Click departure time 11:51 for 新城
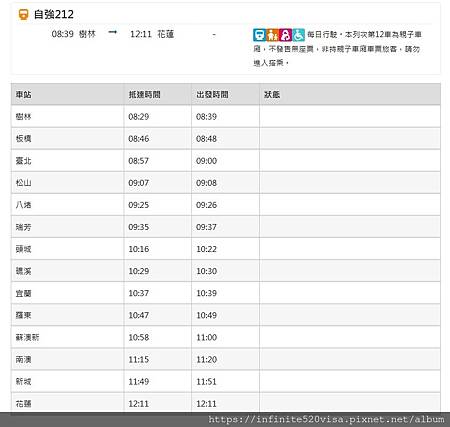 [x=206, y=381]
